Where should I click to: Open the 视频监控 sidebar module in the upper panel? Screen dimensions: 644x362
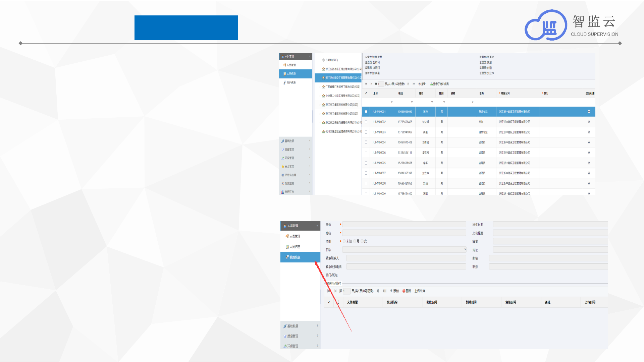click(x=289, y=183)
